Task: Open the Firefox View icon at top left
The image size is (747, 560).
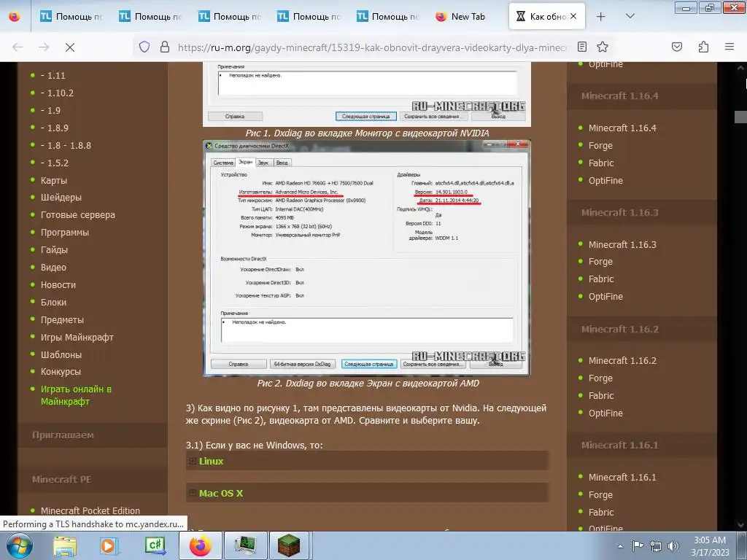Action: click(15, 17)
